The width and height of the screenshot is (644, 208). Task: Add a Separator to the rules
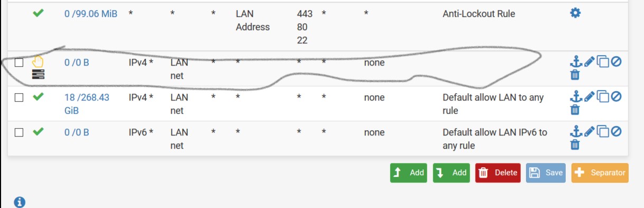coord(600,173)
